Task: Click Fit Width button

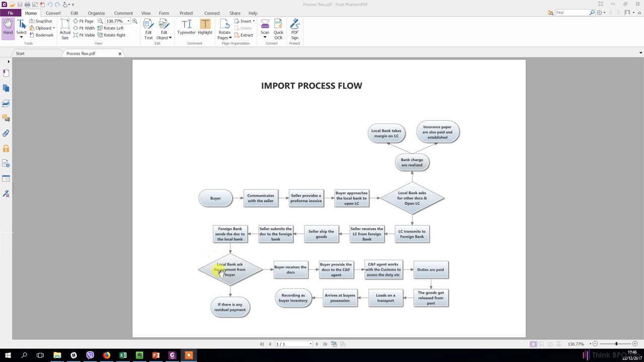Action: pos(84,28)
